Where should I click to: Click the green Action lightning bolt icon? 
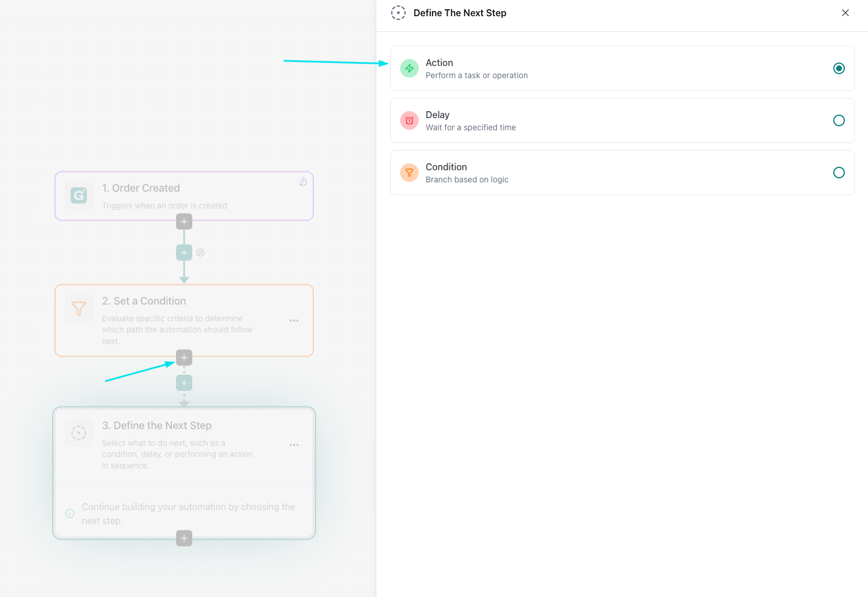409,68
